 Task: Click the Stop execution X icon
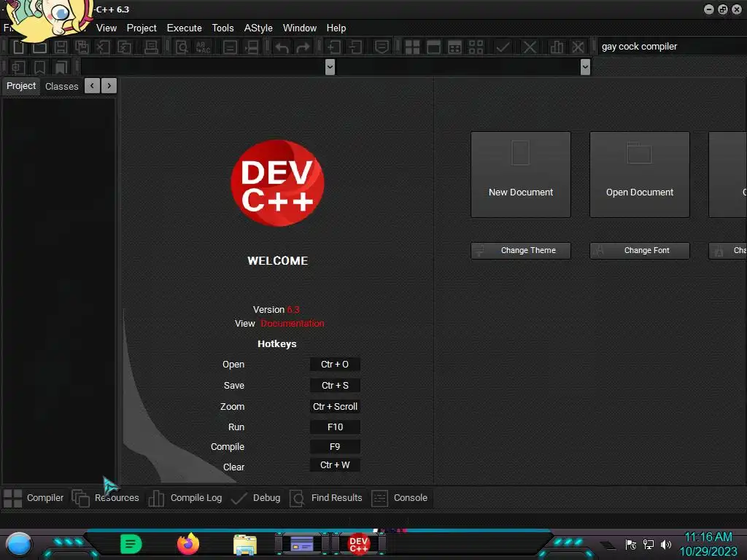coord(530,47)
